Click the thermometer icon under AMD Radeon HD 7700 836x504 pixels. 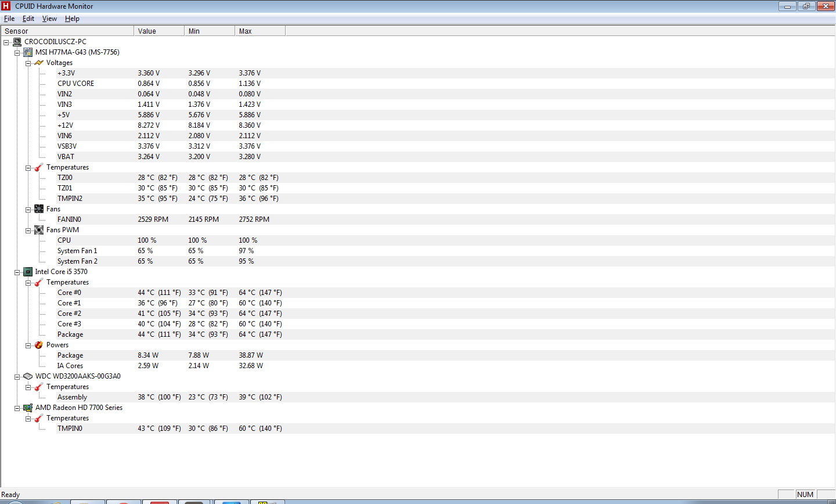coord(39,418)
